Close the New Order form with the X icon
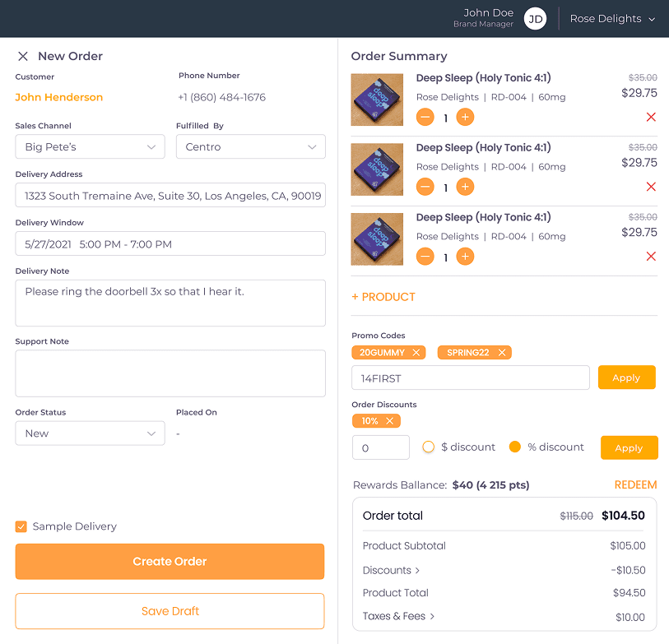The height and width of the screenshot is (644, 669). [x=22, y=56]
